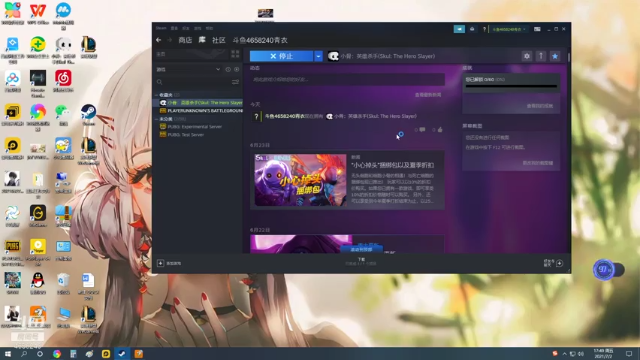Click the view my achievements link
Screen dimensions: 640x360
540,106
